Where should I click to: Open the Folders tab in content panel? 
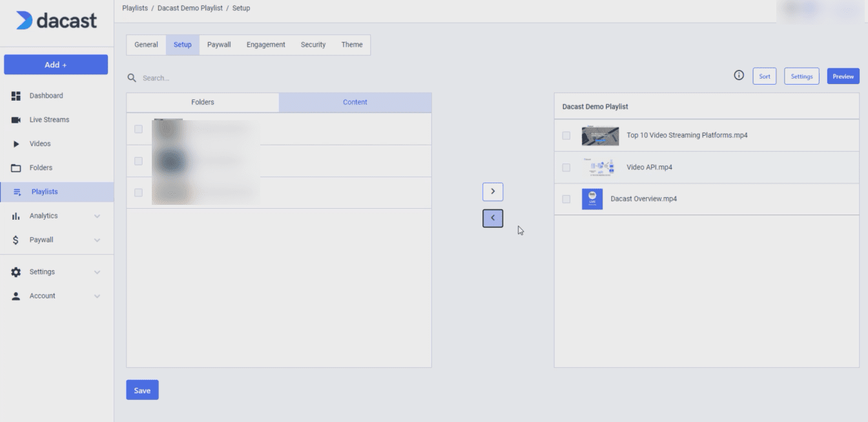pos(203,102)
